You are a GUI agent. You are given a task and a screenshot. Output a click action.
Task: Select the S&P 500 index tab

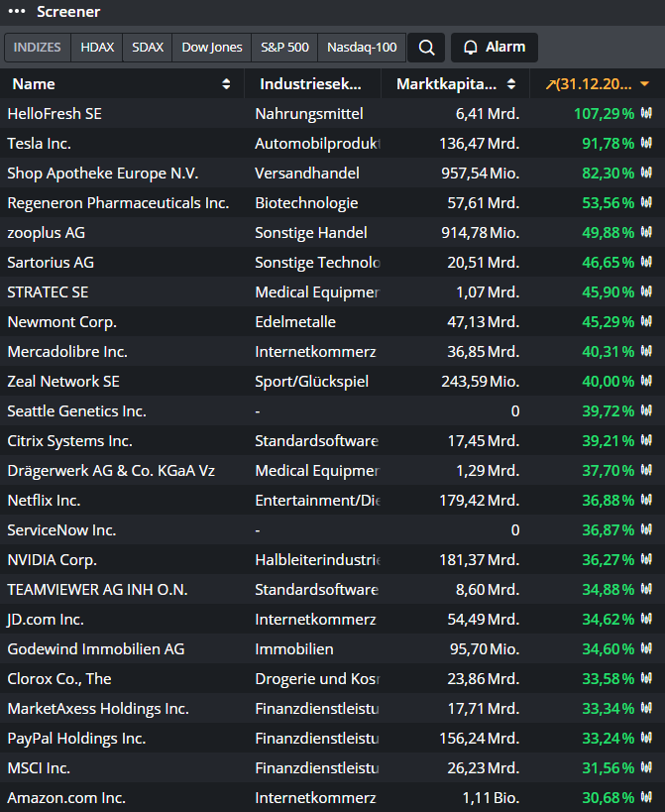click(284, 48)
